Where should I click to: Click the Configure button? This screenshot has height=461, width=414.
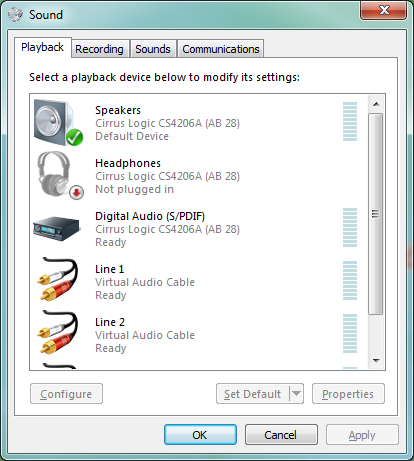point(66,394)
